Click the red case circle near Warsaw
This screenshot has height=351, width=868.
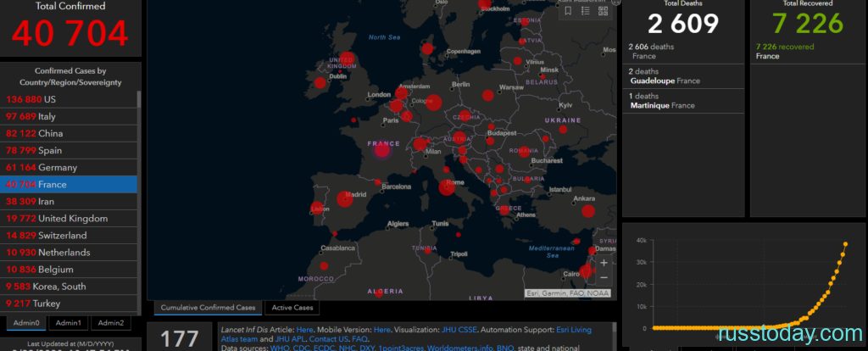[487, 95]
